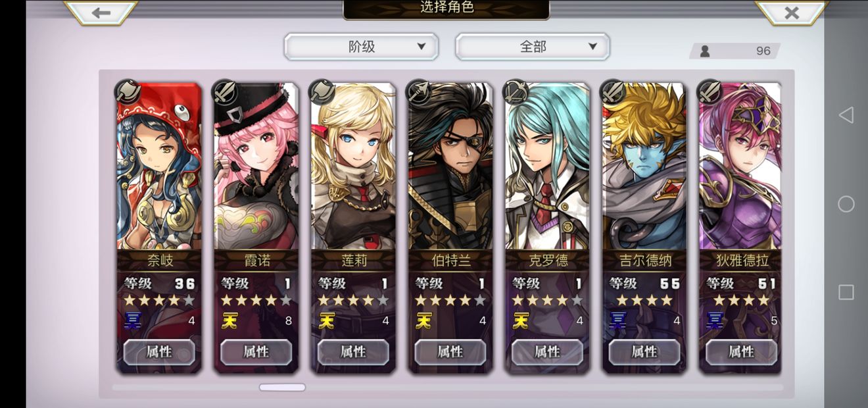
Task: Tap the 天 element icon on 莲莉's card
Action: point(327,320)
